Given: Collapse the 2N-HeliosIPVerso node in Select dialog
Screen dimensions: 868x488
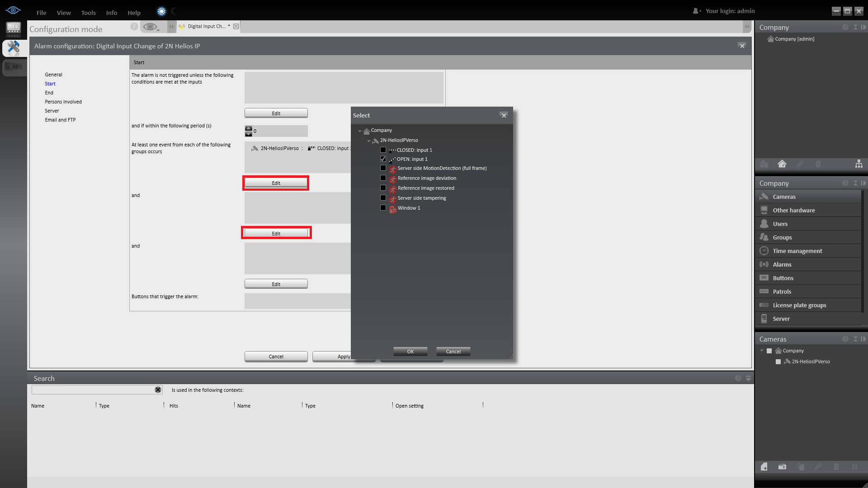Looking at the screenshot, I should (x=369, y=141).
